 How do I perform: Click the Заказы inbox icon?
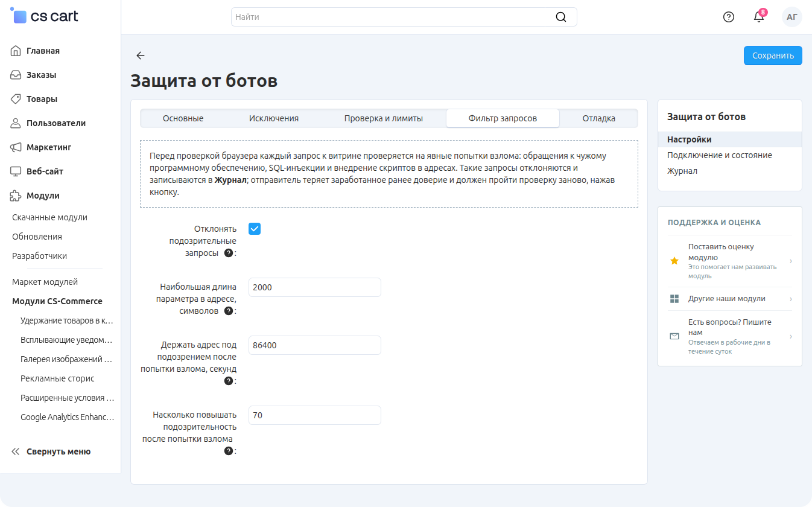click(16, 75)
